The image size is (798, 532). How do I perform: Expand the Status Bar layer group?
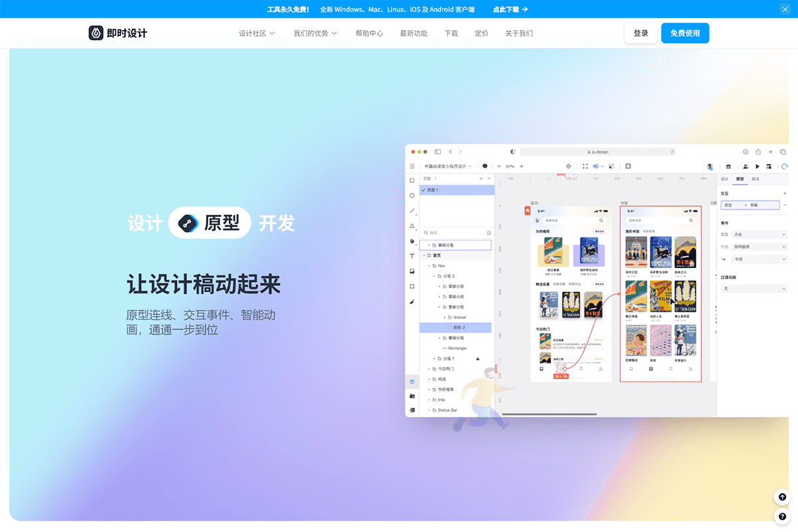[x=429, y=410]
